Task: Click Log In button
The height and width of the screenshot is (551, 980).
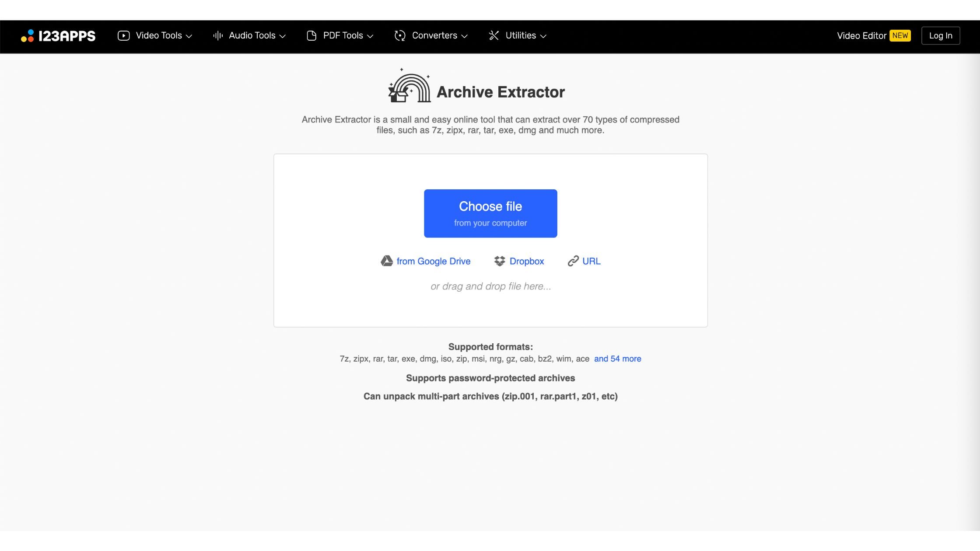Action: pyautogui.click(x=940, y=35)
